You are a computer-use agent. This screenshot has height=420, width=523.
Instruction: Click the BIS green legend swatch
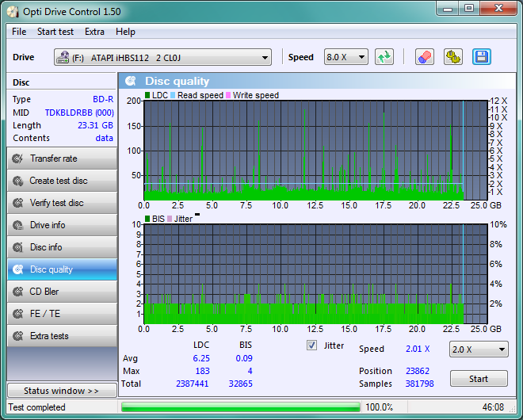[147, 219]
